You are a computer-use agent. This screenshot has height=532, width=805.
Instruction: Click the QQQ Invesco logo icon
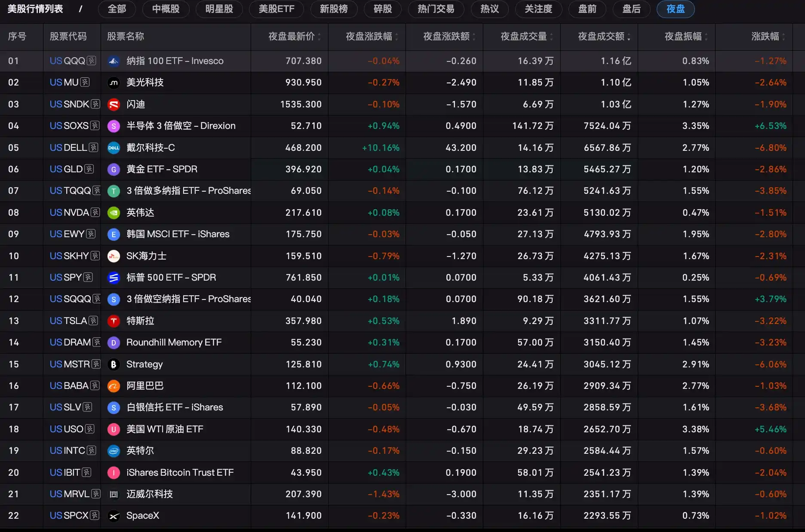pyautogui.click(x=114, y=61)
